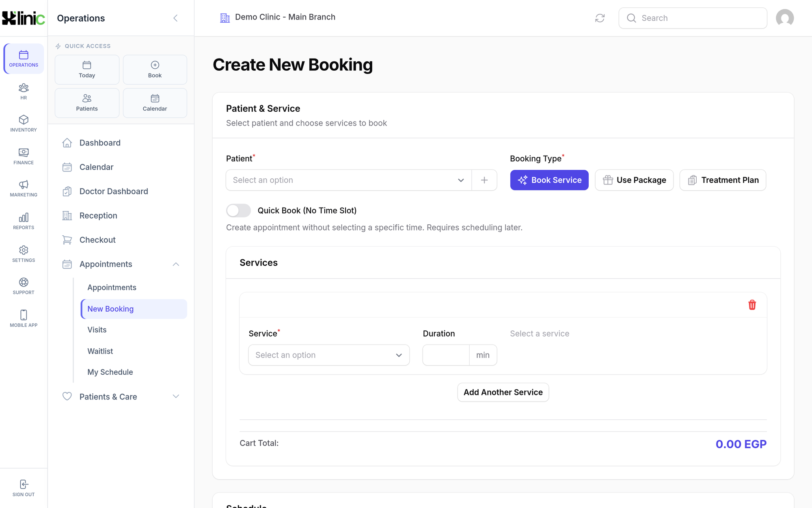Image resolution: width=812 pixels, height=508 pixels.
Task: Open Dashboard in the Operations menu
Action: 121,143
